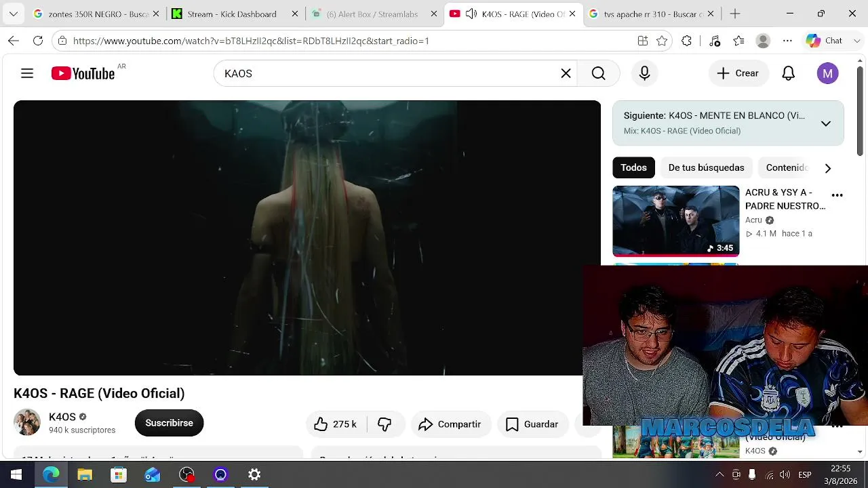Open the media control music icon

[715, 41]
